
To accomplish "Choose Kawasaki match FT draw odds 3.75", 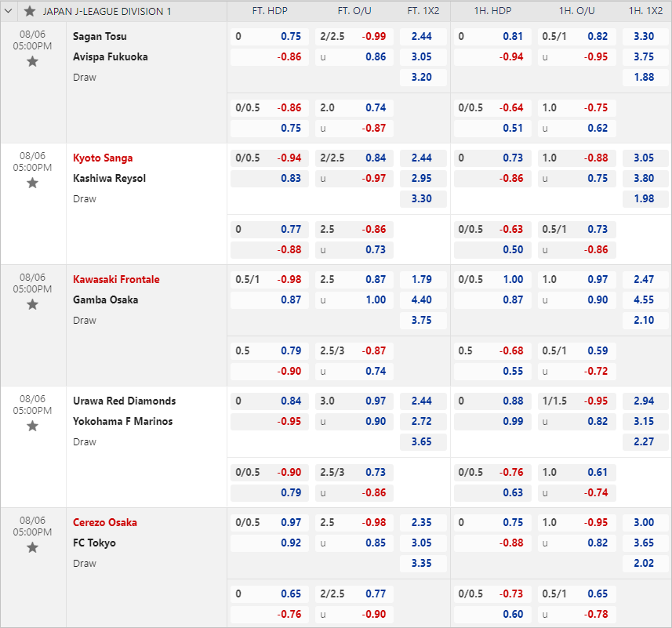I will pos(423,321).
